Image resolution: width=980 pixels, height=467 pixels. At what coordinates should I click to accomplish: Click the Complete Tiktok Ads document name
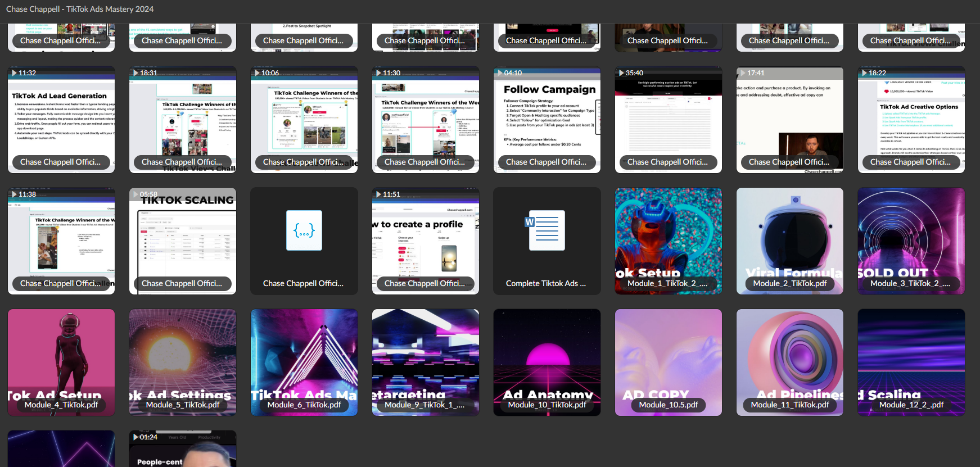(x=546, y=283)
